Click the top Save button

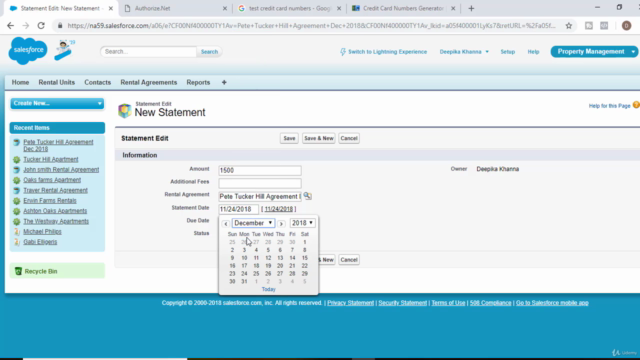(289, 138)
